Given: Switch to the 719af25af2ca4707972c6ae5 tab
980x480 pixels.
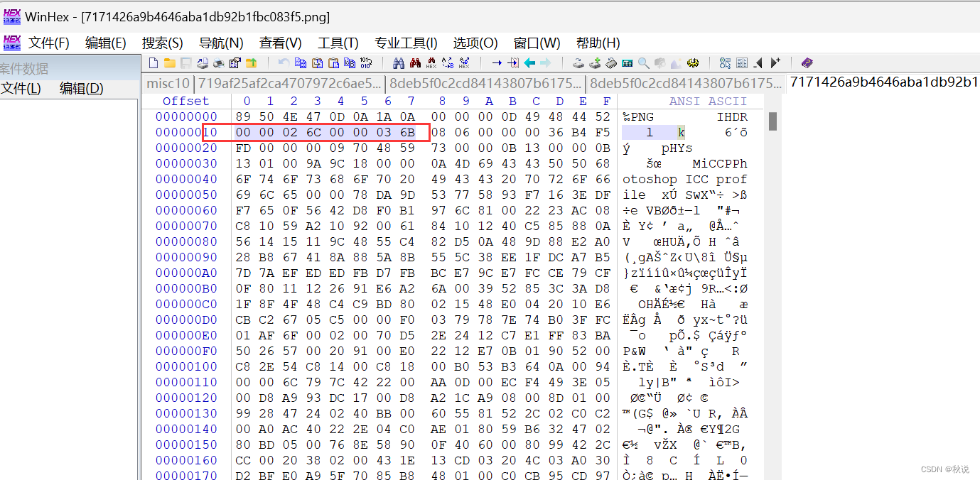Looking at the screenshot, I should click(290, 84).
